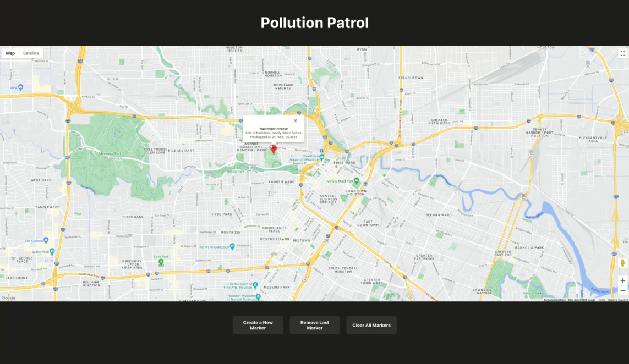This screenshot has height=364, width=629.
Task: Click the red Washington Avenue marker pin
Action: [x=274, y=148]
